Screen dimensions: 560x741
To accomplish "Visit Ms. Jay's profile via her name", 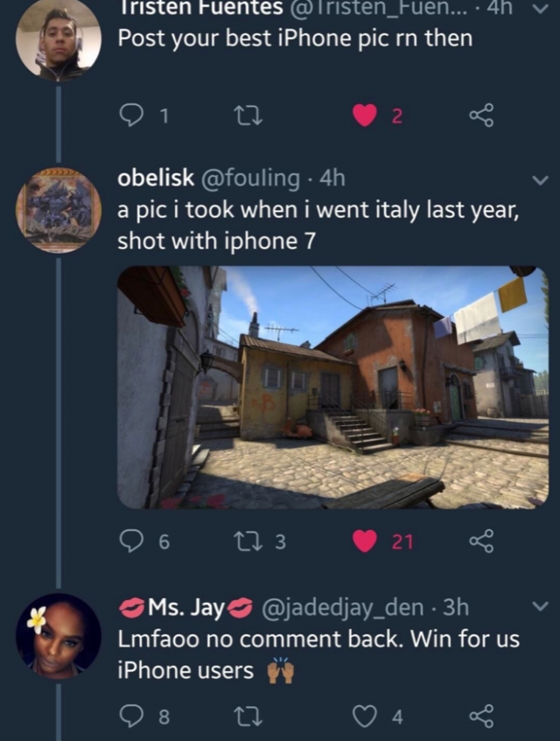I will [186, 608].
